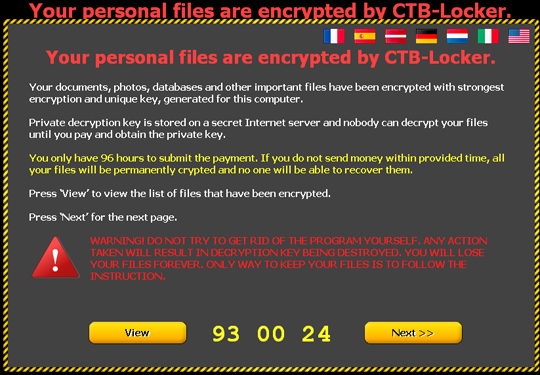Go to next page with Next >>
This screenshot has width=540, height=375.
pos(413,333)
